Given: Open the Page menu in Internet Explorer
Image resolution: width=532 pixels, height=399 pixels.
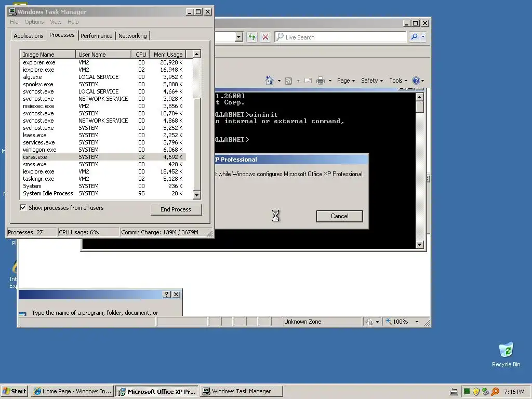Looking at the screenshot, I should click(x=345, y=81).
